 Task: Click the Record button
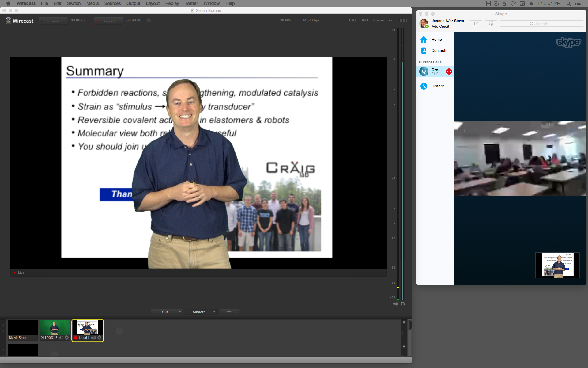(x=109, y=21)
